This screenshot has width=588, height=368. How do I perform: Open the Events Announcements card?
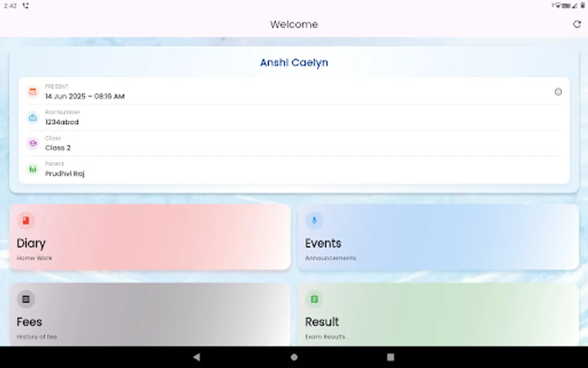[x=438, y=237]
